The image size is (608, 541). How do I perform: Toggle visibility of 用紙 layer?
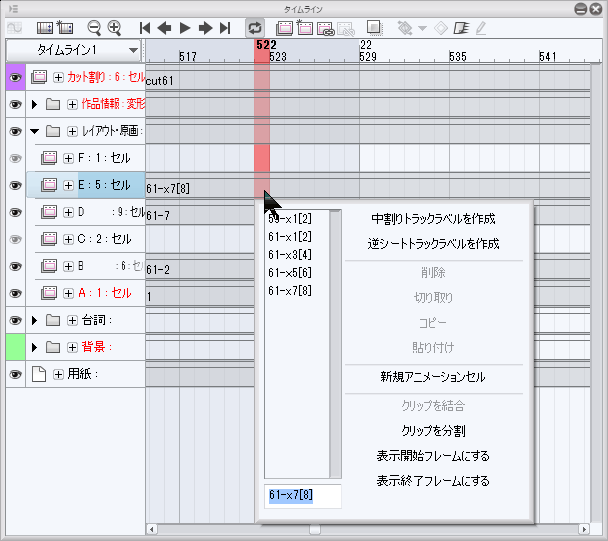click(x=16, y=373)
